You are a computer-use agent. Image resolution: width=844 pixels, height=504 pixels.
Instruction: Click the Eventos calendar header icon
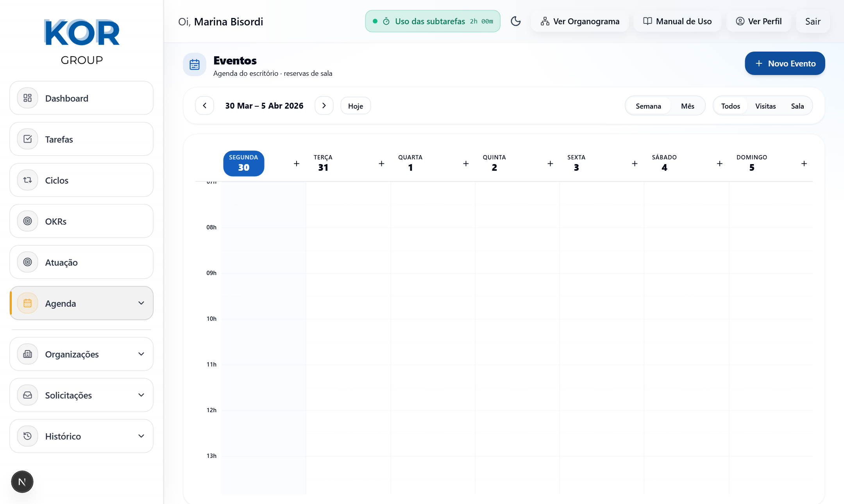click(195, 64)
